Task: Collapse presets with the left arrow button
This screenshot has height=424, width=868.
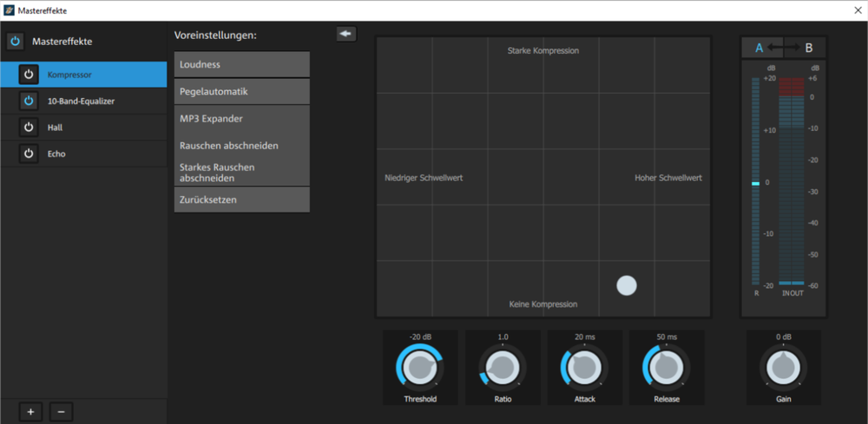Action: tap(346, 34)
